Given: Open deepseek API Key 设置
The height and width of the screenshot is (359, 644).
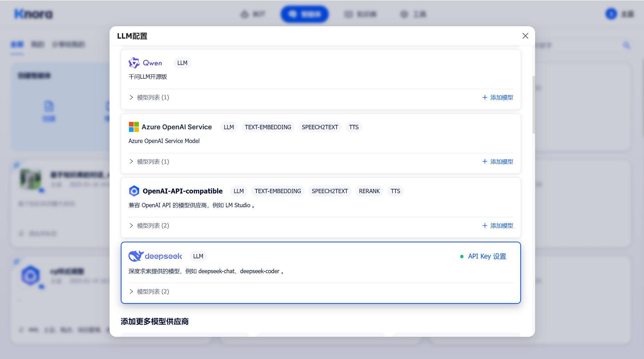Looking at the screenshot, I should click(x=487, y=256).
